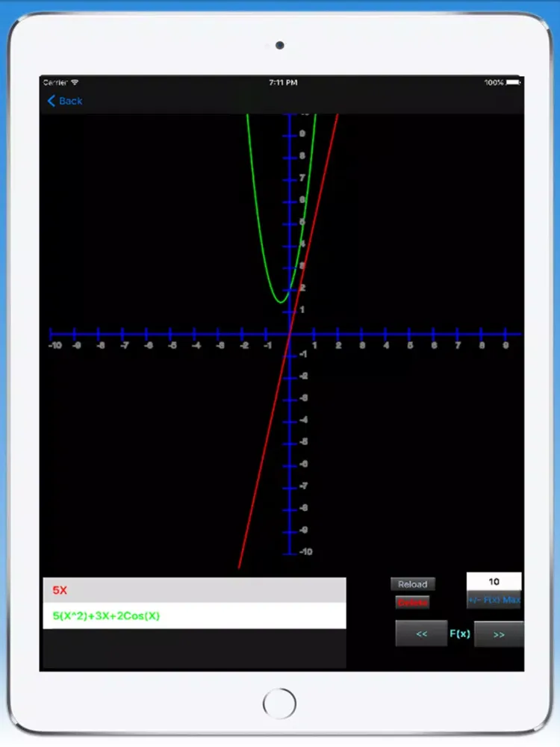This screenshot has height=747, width=560.
Task: Tap the -5 label on the x-axis
Action: click(172, 345)
